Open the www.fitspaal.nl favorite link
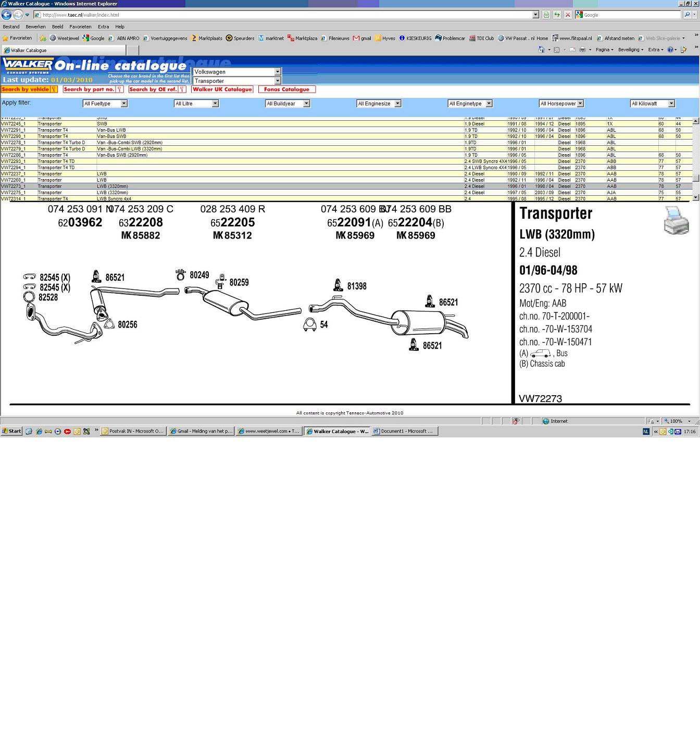The image size is (700, 756). point(572,38)
